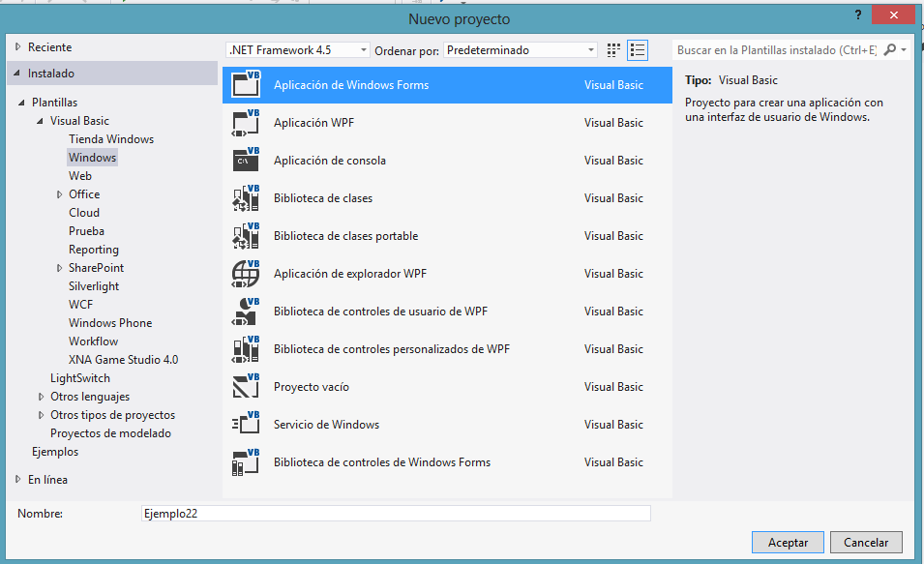Click the help question mark icon
This screenshot has width=924, height=564.
(x=857, y=15)
